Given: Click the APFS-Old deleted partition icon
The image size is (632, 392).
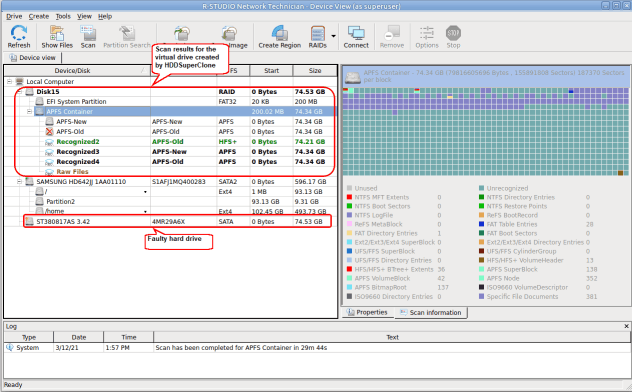Looking at the screenshot, I should point(49,132).
